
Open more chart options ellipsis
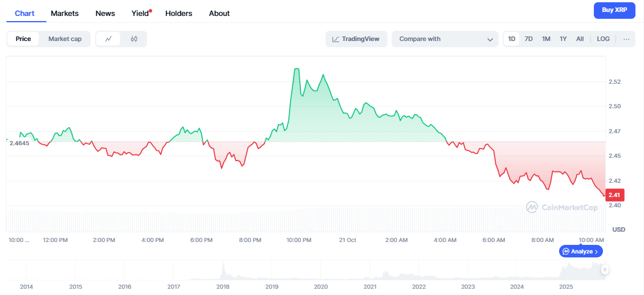point(626,39)
